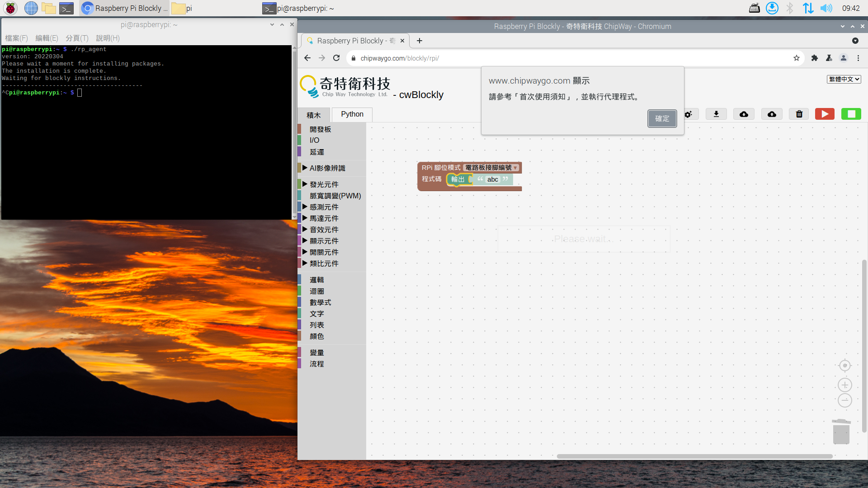Screen dimensions: 868x488
Task: Center the workspace with target icon
Action: (x=844, y=366)
